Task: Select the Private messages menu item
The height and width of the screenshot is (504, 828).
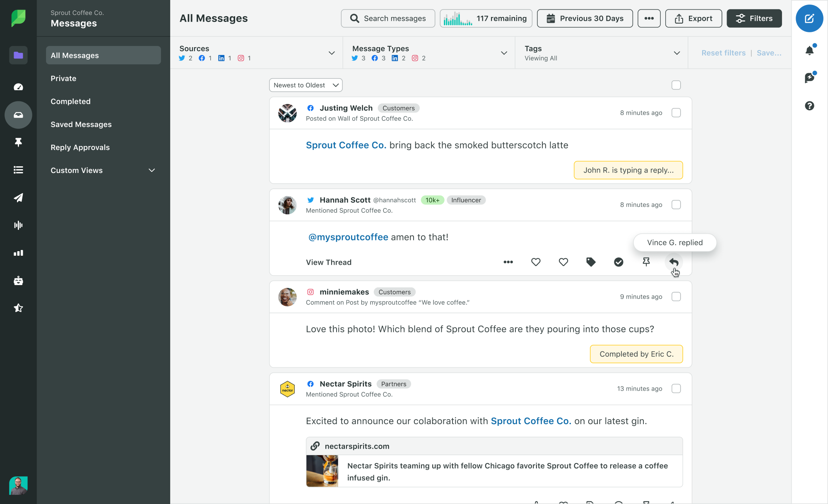Action: [63, 78]
